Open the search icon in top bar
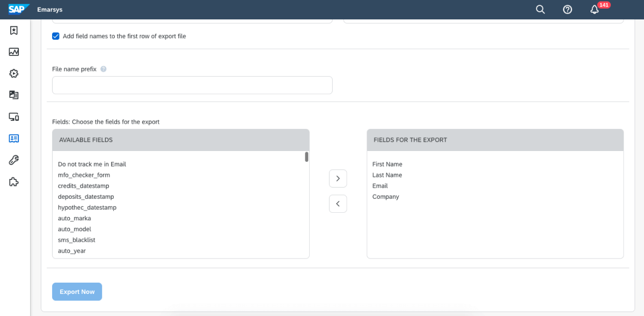The width and height of the screenshot is (644, 316). point(540,10)
